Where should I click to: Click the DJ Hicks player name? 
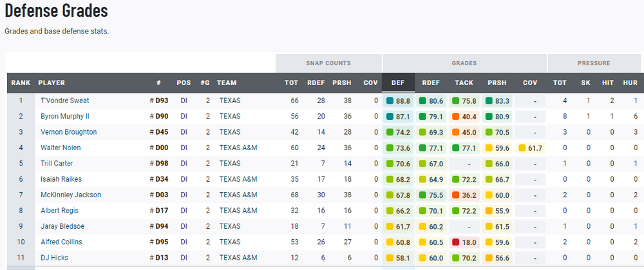pos(55,258)
